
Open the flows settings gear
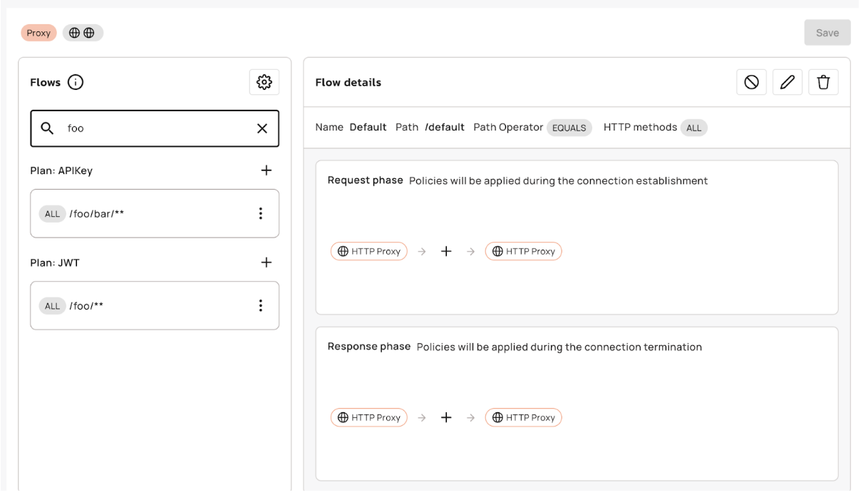[264, 82]
